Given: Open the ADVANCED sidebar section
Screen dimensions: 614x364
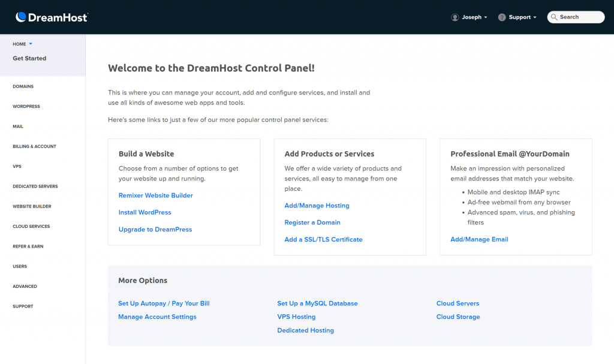Looking at the screenshot, I should [25, 287].
